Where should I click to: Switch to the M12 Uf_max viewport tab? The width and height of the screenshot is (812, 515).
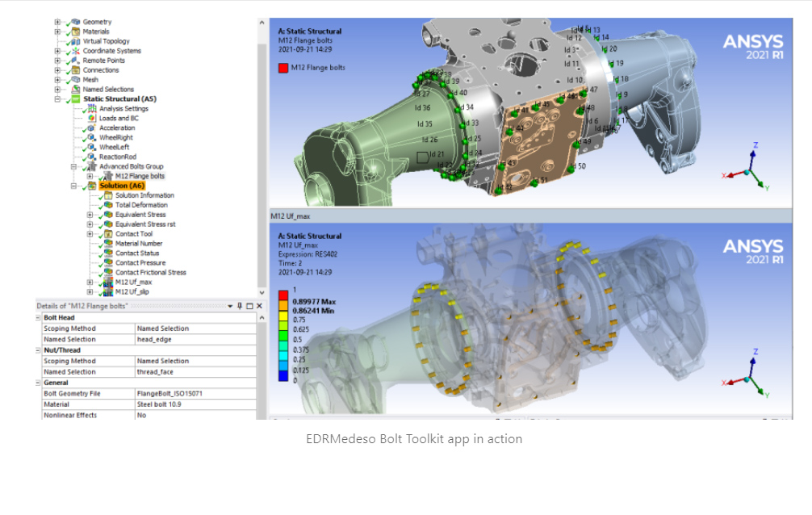point(291,215)
